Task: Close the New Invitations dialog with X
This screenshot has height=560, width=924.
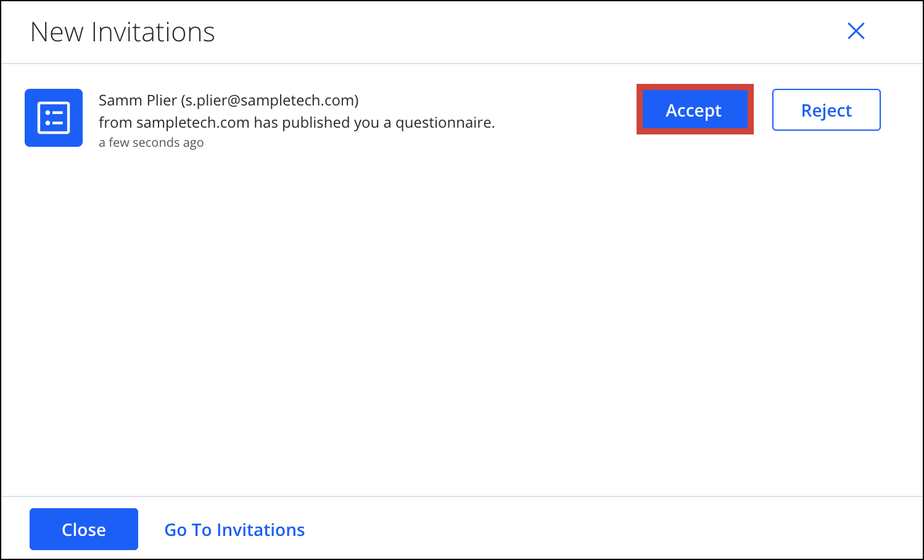Action: (x=856, y=31)
